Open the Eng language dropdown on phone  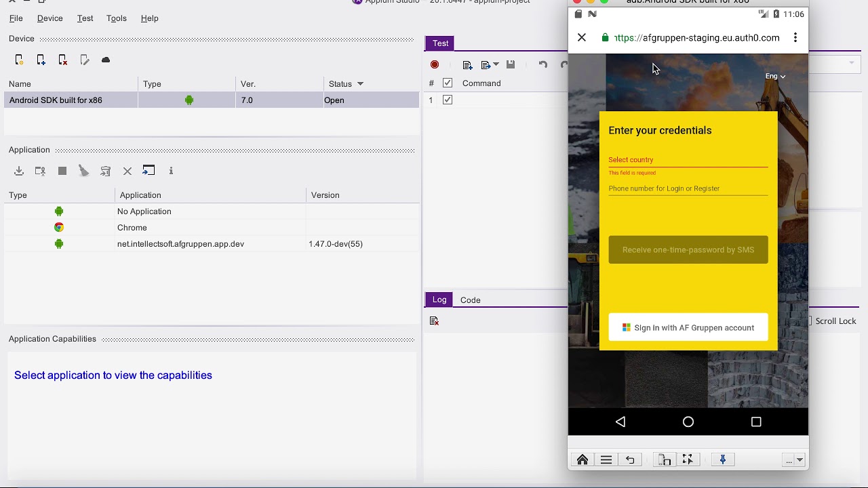tap(775, 77)
